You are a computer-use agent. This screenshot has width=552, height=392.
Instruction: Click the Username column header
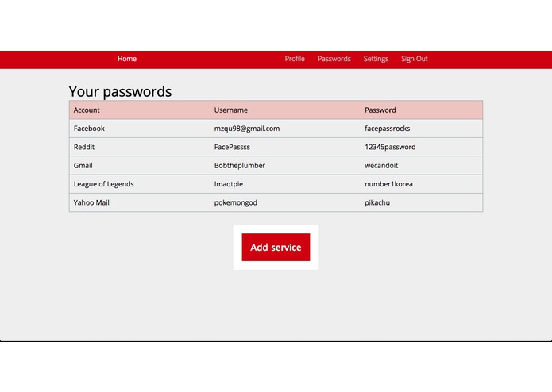pyautogui.click(x=231, y=110)
